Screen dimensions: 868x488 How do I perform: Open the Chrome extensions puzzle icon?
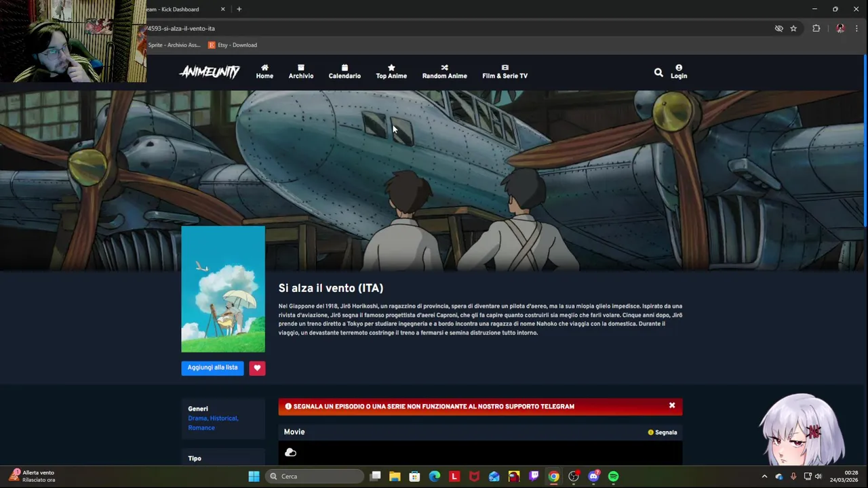[x=816, y=28]
